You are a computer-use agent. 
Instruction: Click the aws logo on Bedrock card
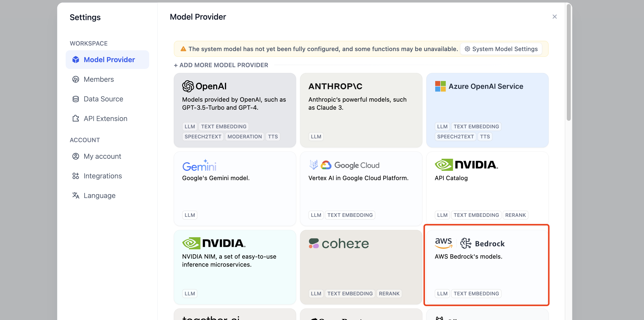tap(444, 243)
